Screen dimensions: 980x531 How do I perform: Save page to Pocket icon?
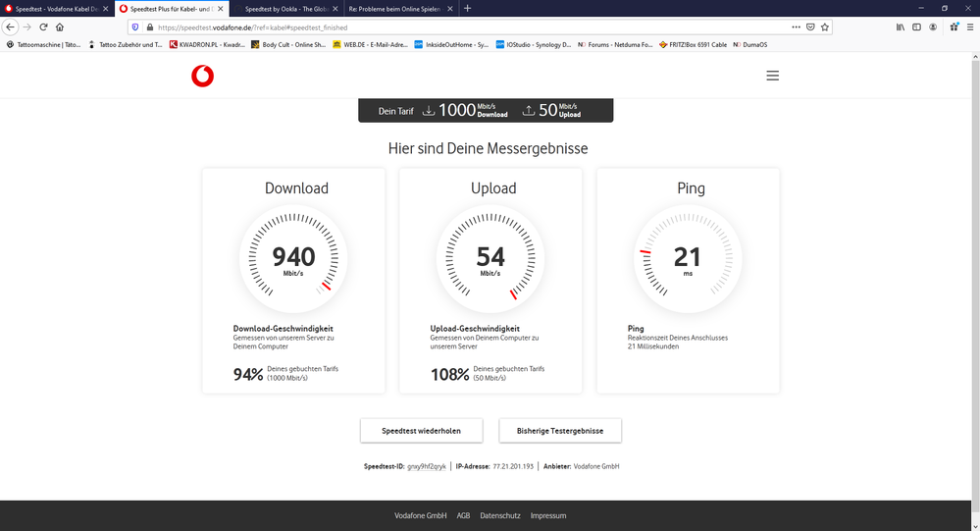pyautogui.click(x=810, y=27)
